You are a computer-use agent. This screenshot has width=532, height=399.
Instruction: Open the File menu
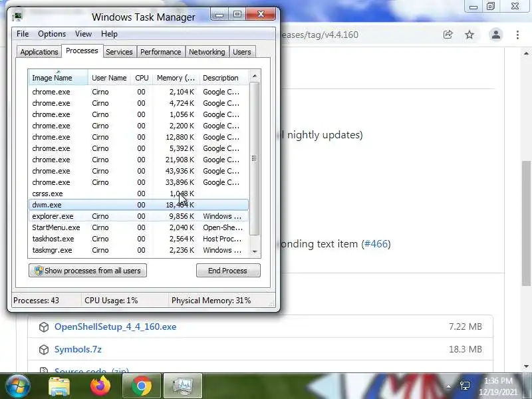click(x=23, y=34)
